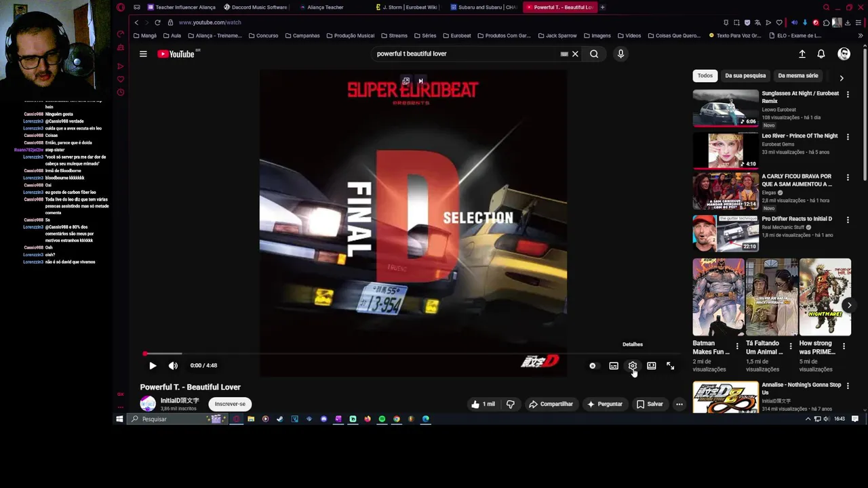
Task: Reload the page in the browser
Action: click(x=157, y=22)
